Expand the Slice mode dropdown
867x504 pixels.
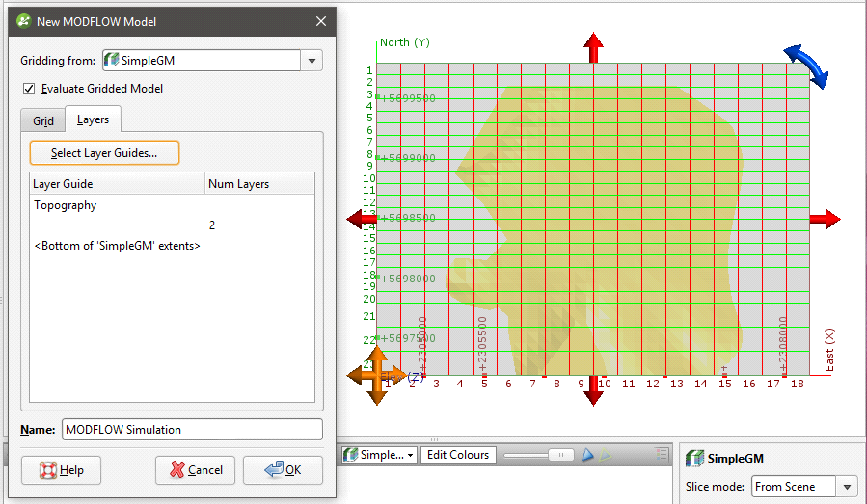(x=847, y=487)
